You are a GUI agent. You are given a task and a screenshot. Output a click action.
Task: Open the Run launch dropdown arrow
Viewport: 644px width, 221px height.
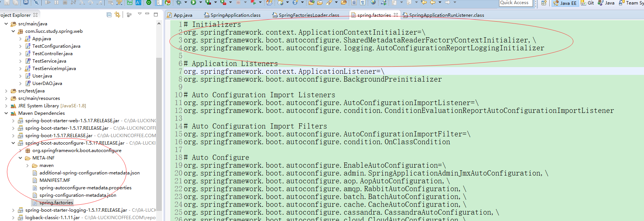201,2
